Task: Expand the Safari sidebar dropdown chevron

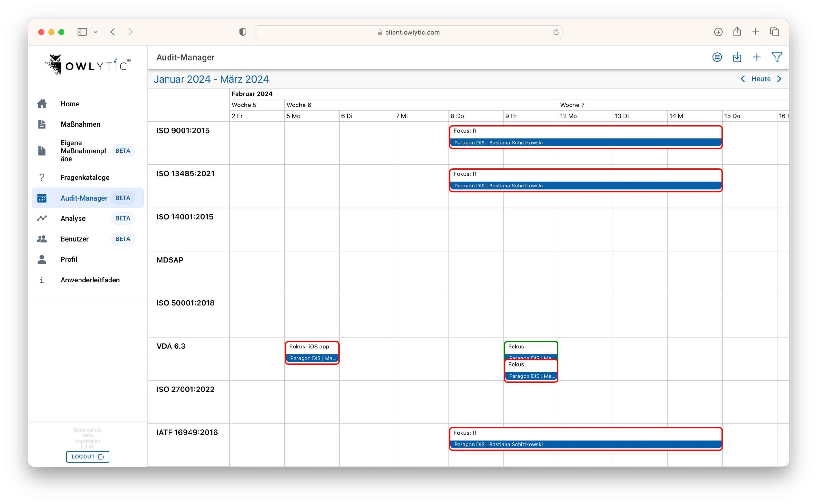Action: 96,32
